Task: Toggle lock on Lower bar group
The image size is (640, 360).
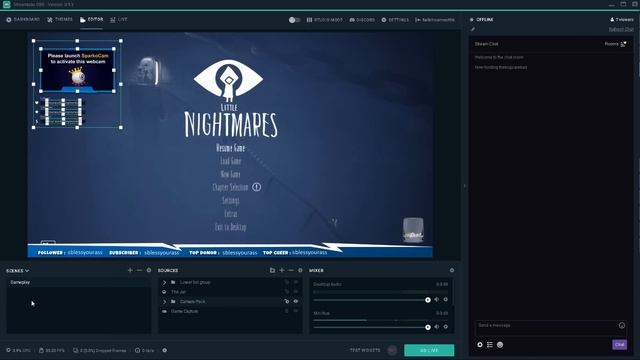Action: [287, 282]
